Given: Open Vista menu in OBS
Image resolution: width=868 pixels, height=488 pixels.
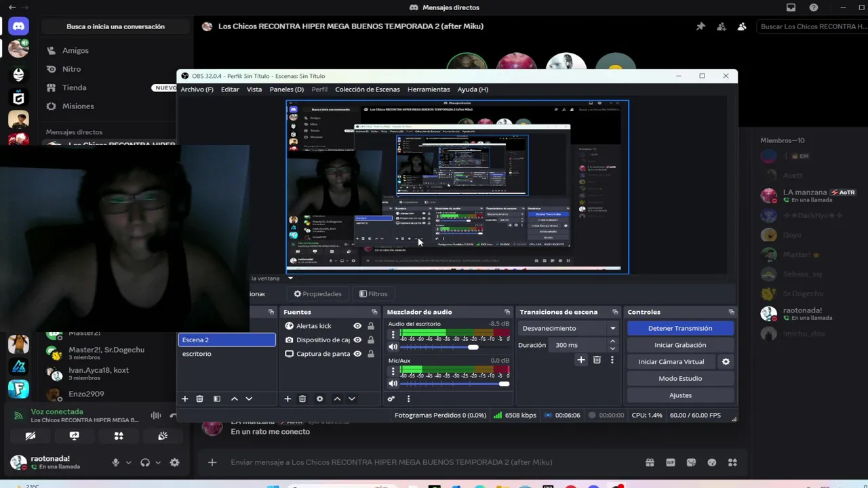Looking at the screenshot, I should click(254, 89).
